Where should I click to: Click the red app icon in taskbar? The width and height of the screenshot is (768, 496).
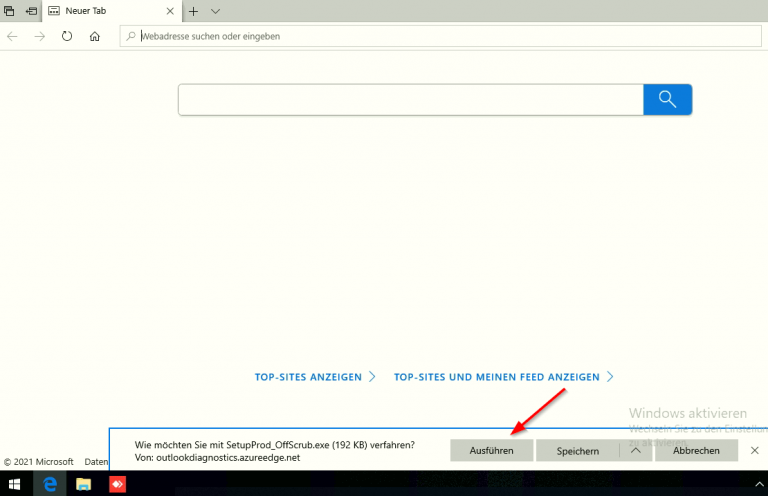(x=117, y=484)
